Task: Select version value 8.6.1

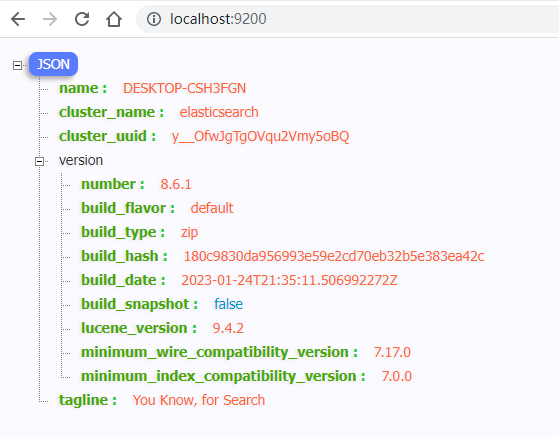Action: pos(176,184)
